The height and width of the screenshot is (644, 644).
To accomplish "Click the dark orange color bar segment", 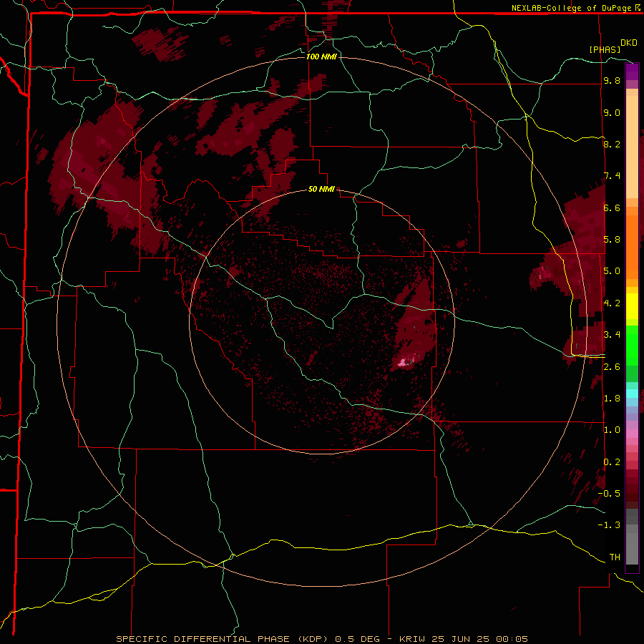I will [x=632, y=246].
